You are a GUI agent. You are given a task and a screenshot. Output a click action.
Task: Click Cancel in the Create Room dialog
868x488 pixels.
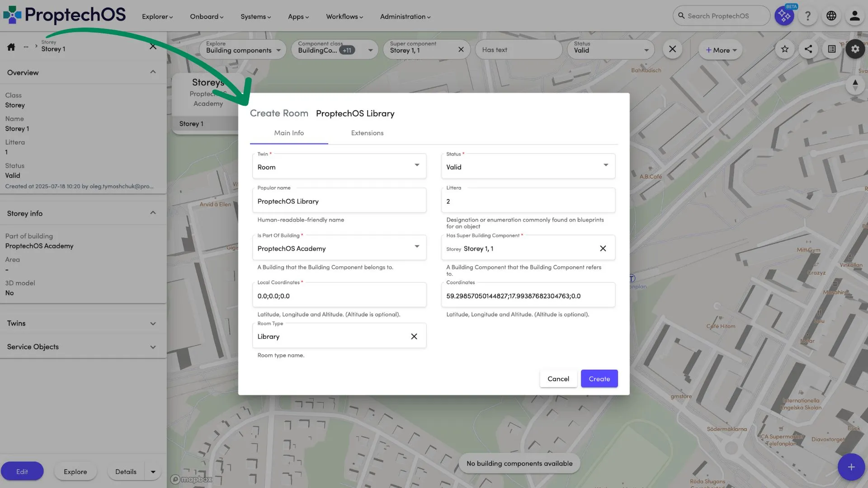point(558,379)
